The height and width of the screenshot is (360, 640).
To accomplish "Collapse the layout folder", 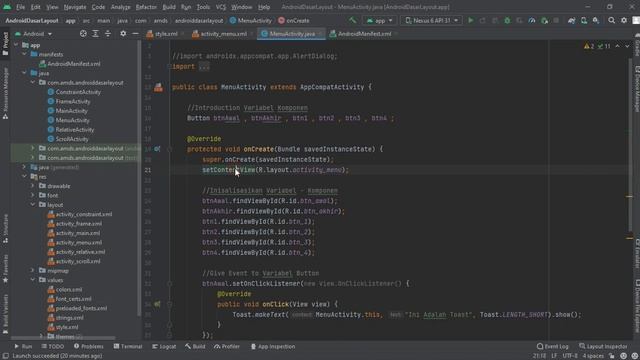I will pos(33,204).
